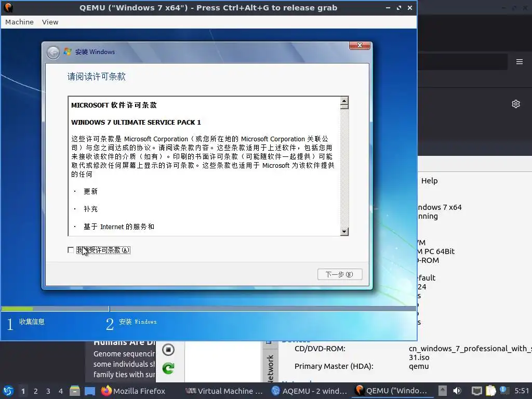This screenshot has height=399, width=532.
Task: Open the file manager taskbar launcher
Action: [x=75, y=391]
